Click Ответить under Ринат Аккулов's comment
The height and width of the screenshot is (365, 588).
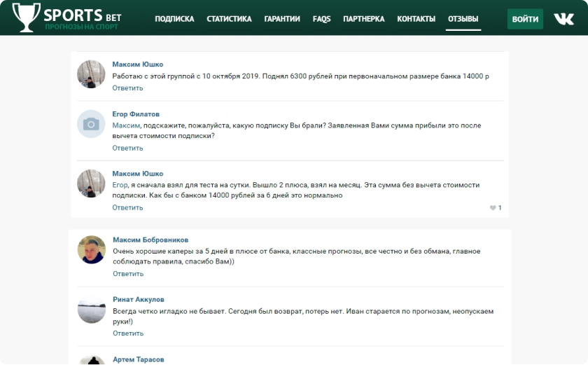128,333
